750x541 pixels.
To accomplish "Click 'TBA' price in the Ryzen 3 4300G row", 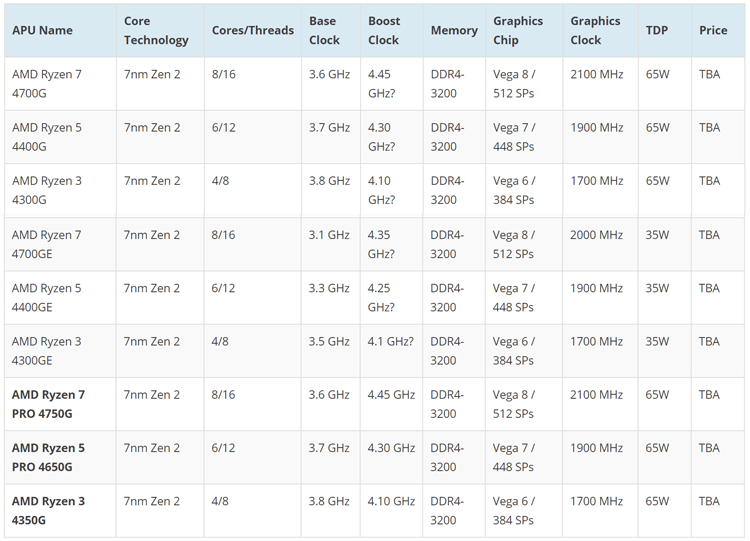I will [709, 181].
